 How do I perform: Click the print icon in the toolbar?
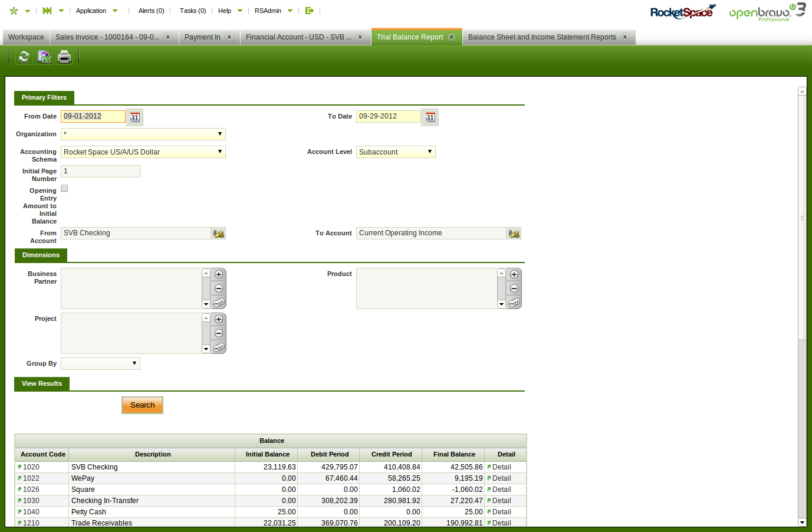coord(64,57)
